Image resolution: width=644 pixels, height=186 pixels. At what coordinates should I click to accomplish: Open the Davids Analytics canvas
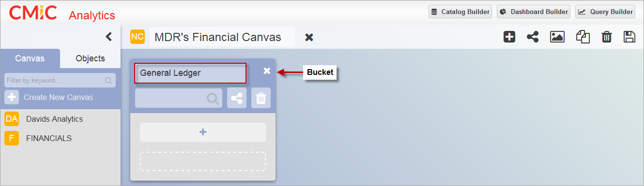pyautogui.click(x=54, y=119)
